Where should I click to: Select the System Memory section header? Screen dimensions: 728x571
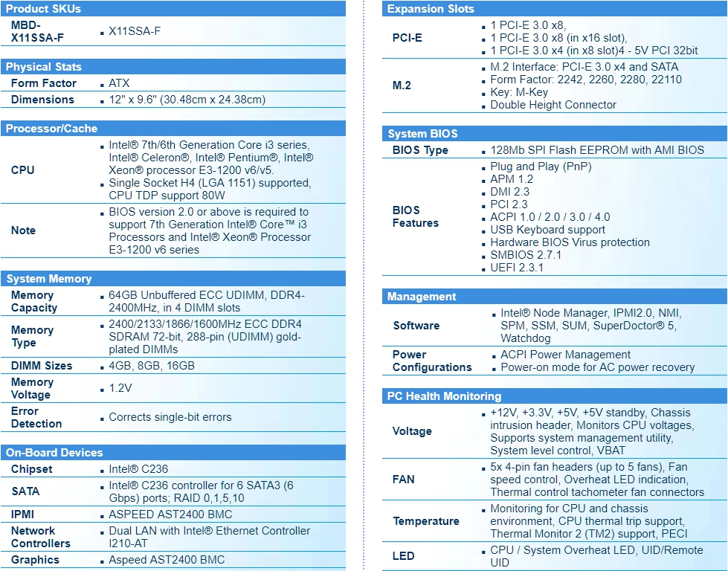click(49, 279)
